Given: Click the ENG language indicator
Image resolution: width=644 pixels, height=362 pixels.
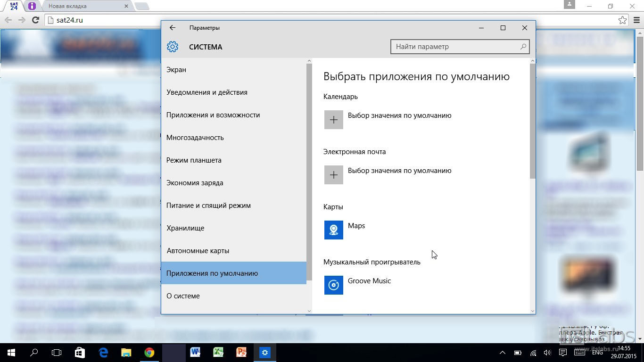Looking at the screenshot, I should pyautogui.click(x=597, y=353).
